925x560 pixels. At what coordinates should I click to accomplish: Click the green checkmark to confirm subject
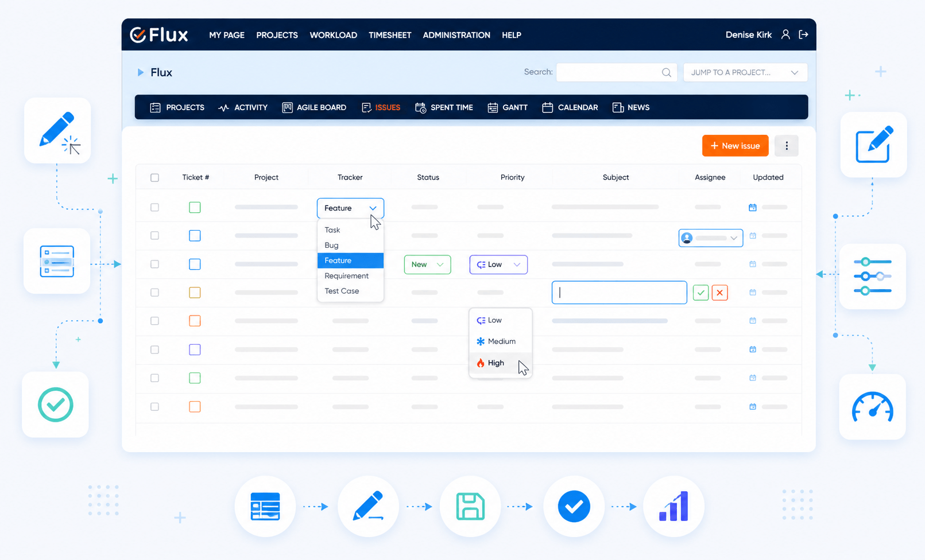click(x=700, y=293)
